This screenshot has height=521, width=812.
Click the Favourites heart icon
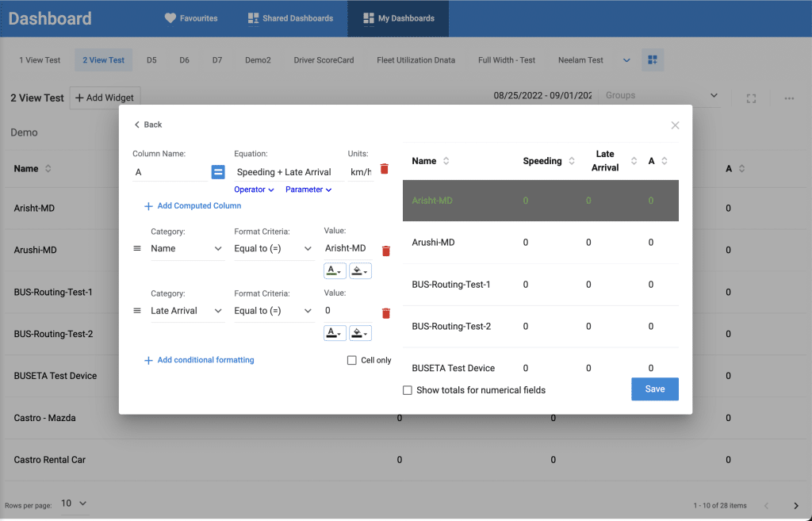[170, 18]
